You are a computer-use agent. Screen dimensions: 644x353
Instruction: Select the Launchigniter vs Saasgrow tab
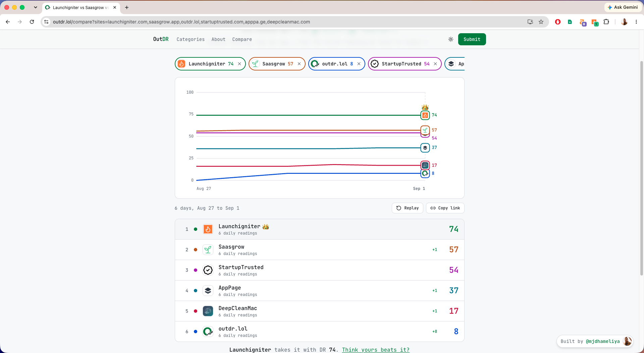pos(80,7)
